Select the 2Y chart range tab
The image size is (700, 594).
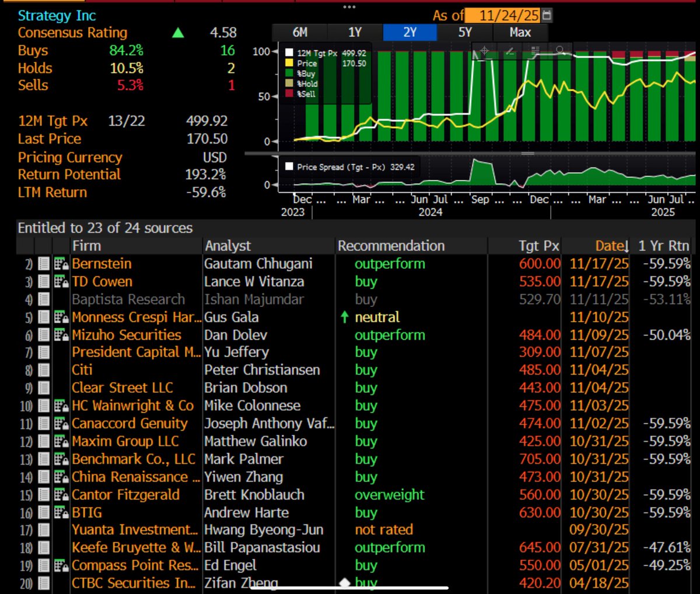410,32
